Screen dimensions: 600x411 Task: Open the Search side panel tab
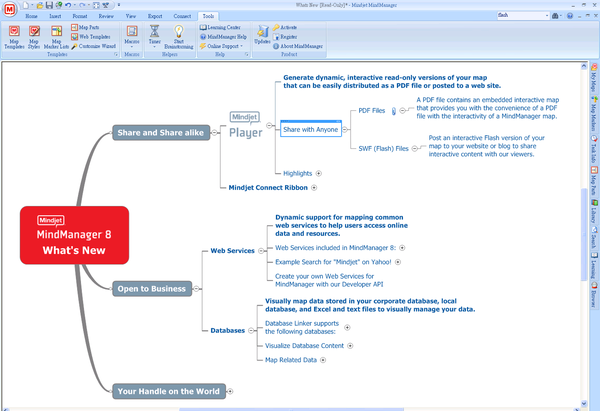pos(594,237)
